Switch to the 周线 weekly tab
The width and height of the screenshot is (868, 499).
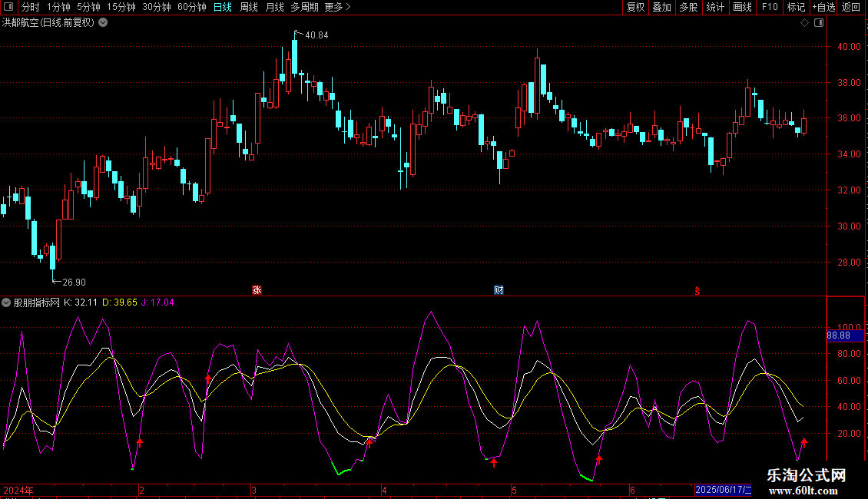point(249,7)
